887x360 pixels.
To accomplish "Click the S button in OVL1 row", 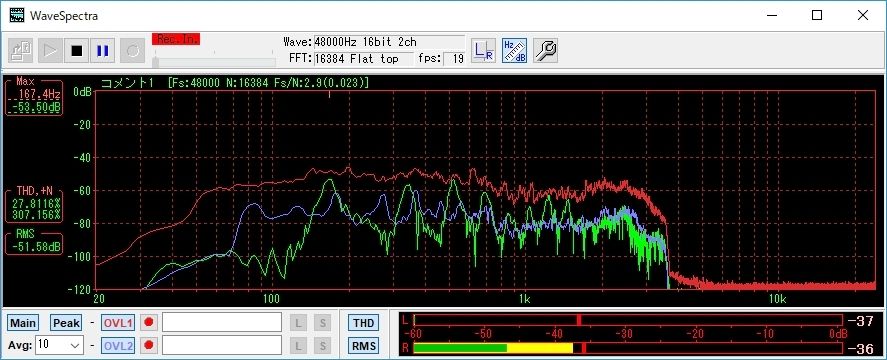I will point(322,323).
